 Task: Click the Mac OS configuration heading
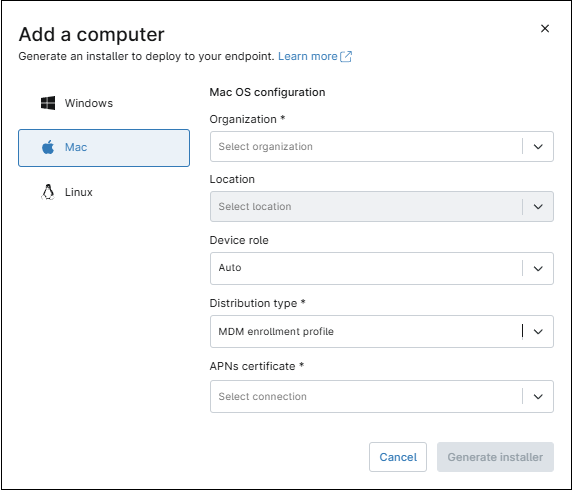(267, 92)
